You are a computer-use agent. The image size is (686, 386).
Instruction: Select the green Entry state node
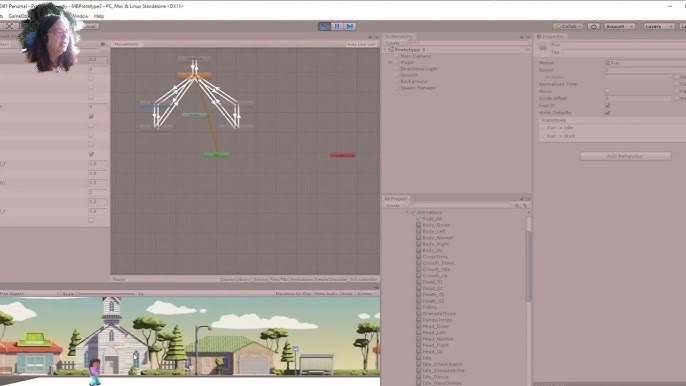pos(217,155)
